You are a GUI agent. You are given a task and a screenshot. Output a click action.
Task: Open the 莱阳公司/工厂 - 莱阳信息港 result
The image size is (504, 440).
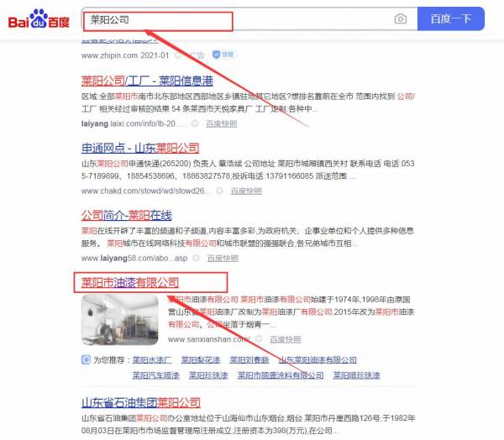146,81
